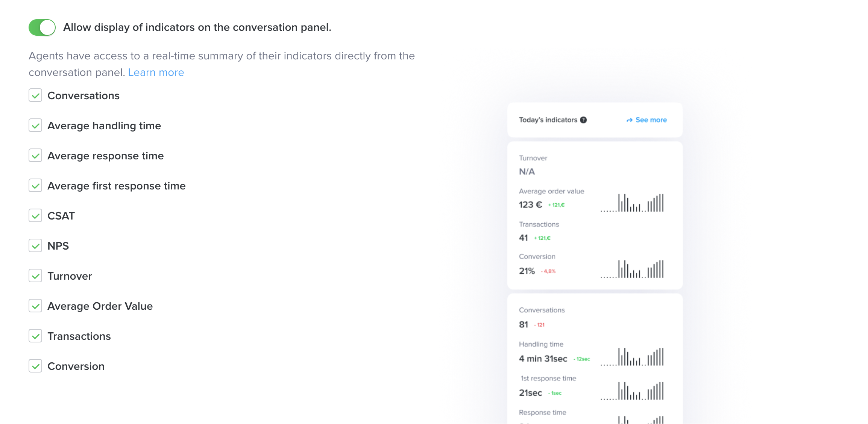Click the Response time label in preview
The height and width of the screenshot is (424, 868).
tap(543, 412)
